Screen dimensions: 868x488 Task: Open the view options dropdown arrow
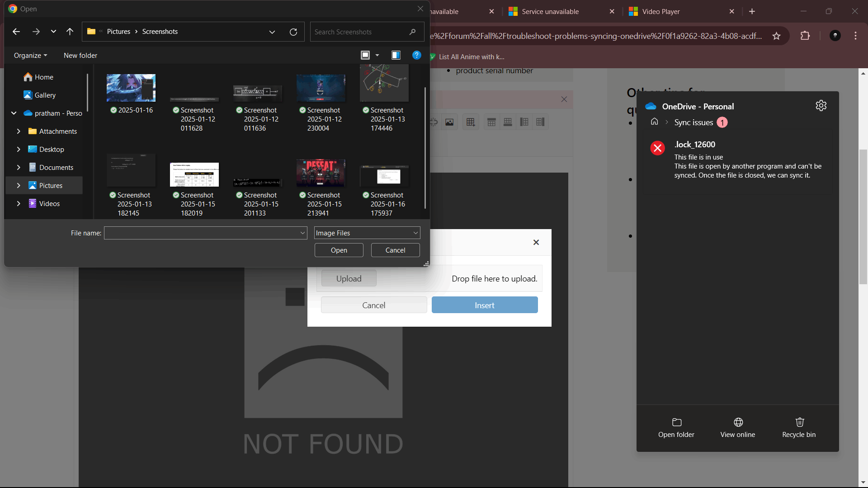pos(377,55)
